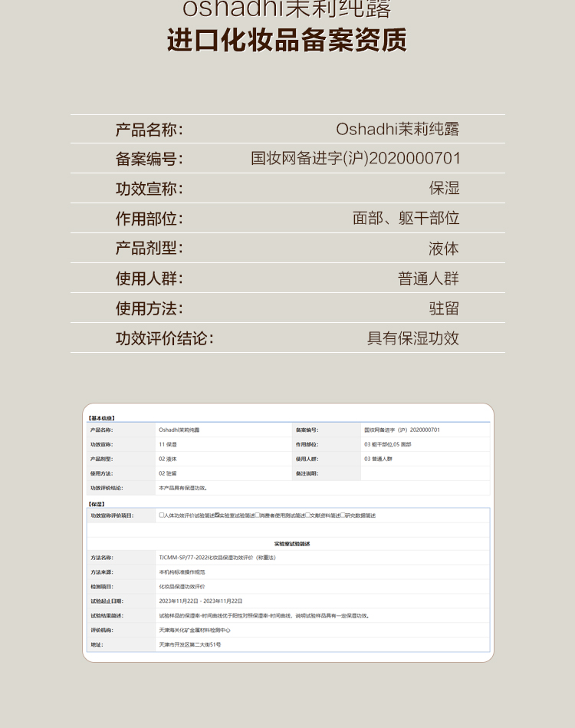Click the 【基本信息】 section header
The width and height of the screenshot is (575, 728).
tap(102, 418)
